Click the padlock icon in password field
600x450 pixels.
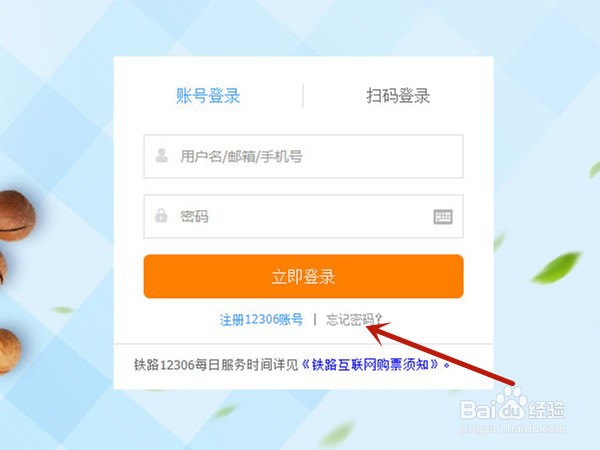[x=161, y=215]
